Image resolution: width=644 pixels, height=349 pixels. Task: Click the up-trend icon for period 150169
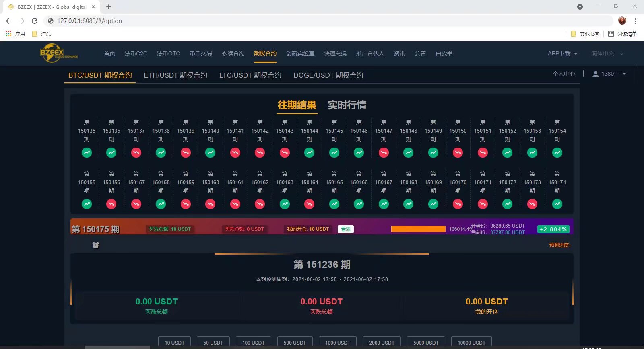coord(433,204)
